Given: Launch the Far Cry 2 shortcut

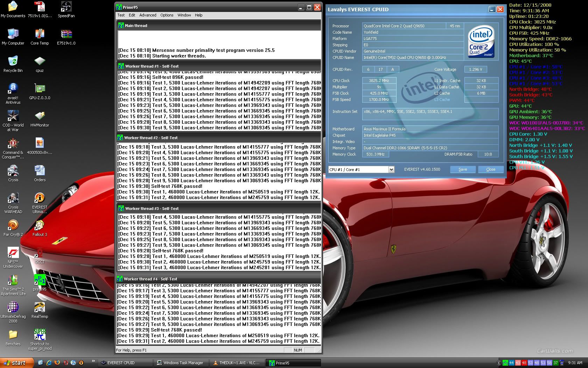Looking at the screenshot, I should click(13, 228).
